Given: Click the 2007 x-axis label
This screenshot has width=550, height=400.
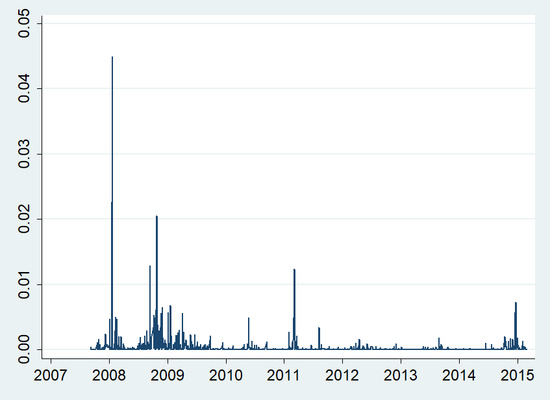Looking at the screenshot, I should pyautogui.click(x=51, y=375).
